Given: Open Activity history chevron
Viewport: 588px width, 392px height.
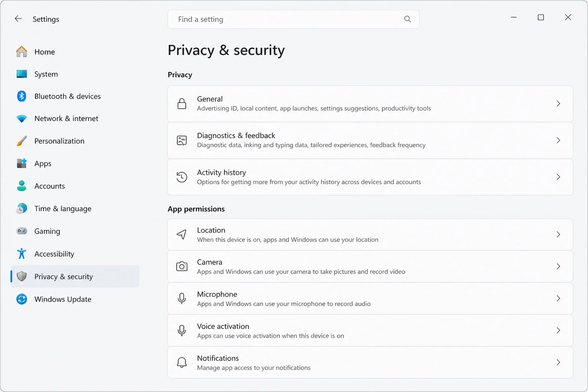Looking at the screenshot, I should click(558, 177).
